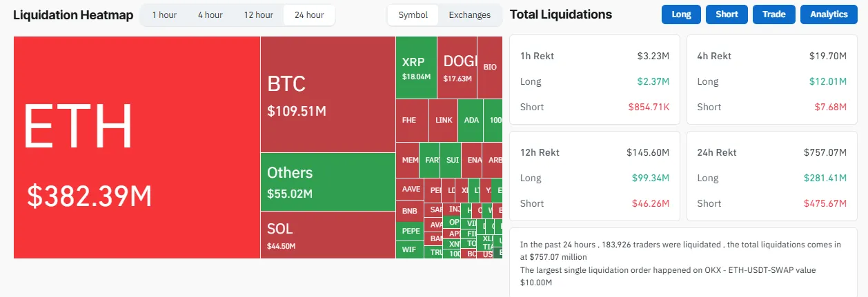Select the 1 hour timeframe
Screen dimensions: 868x297
coord(164,14)
